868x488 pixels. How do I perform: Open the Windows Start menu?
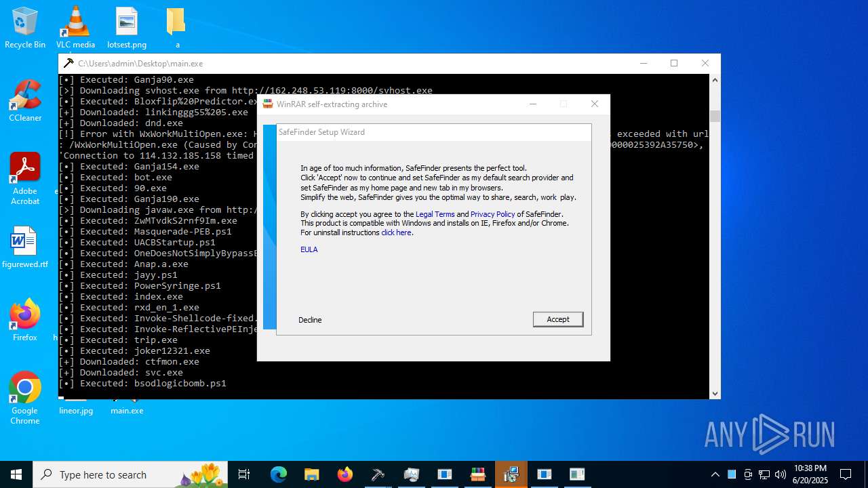pyautogui.click(x=16, y=474)
